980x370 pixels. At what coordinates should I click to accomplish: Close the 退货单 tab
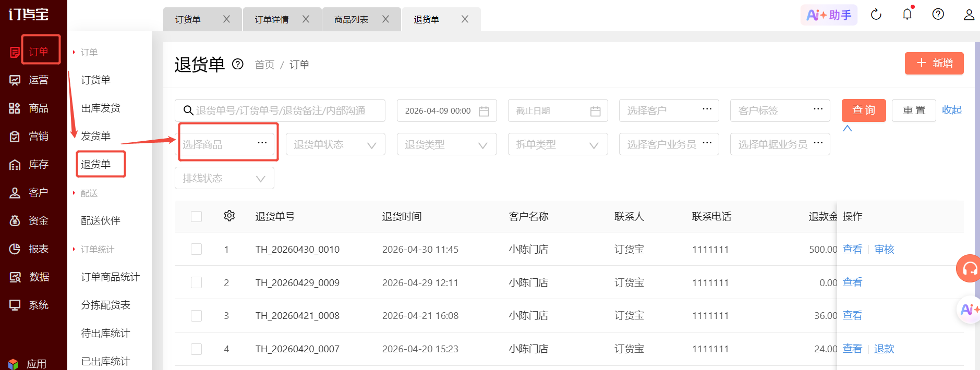click(x=465, y=19)
